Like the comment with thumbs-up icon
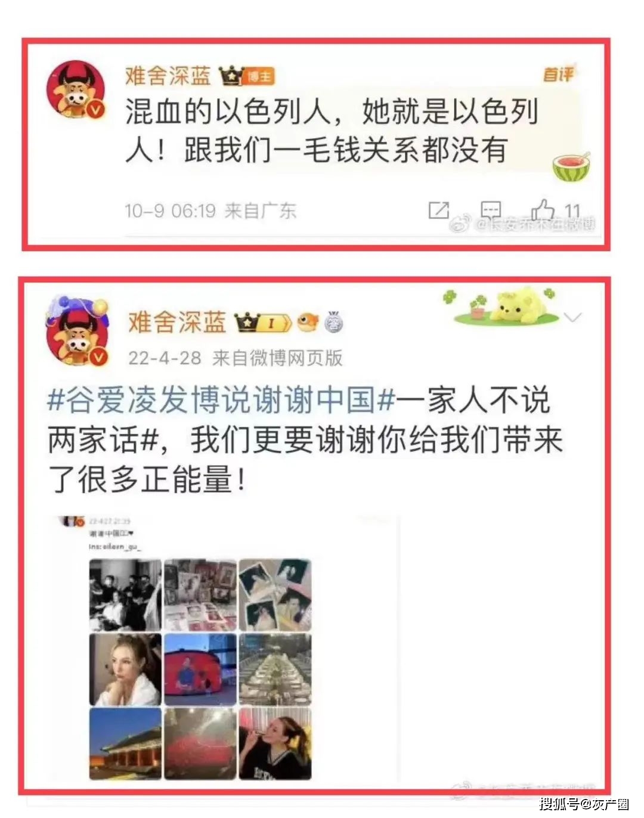Screen dimensions: 644x818 (543, 209)
